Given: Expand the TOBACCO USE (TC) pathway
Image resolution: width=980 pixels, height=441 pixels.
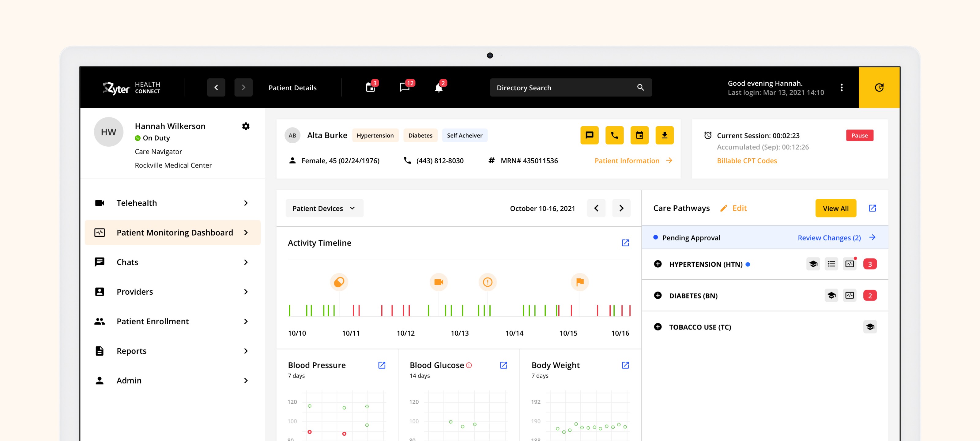Looking at the screenshot, I should 658,327.
